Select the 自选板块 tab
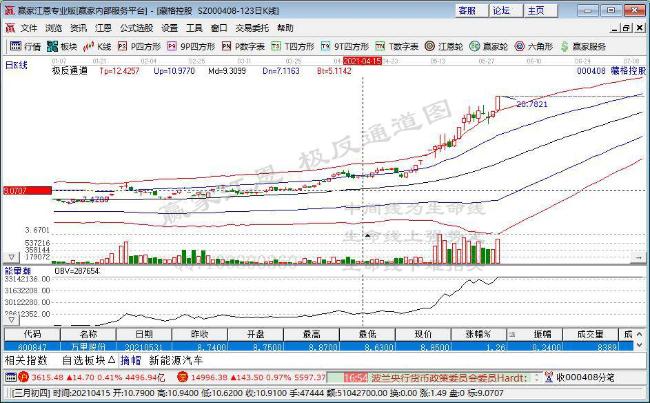650x403 pixels. pos(88,360)
